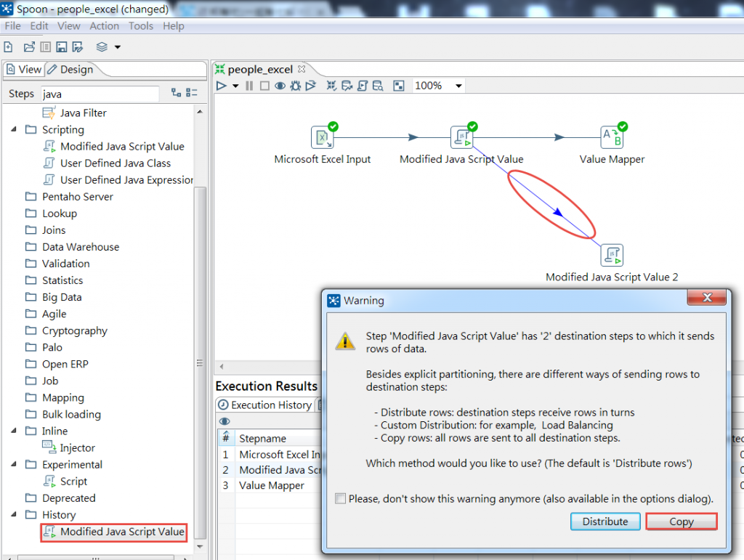Run the database impact analysis icon
Viewport: 744px width, 560px height.
coord(347,86)
